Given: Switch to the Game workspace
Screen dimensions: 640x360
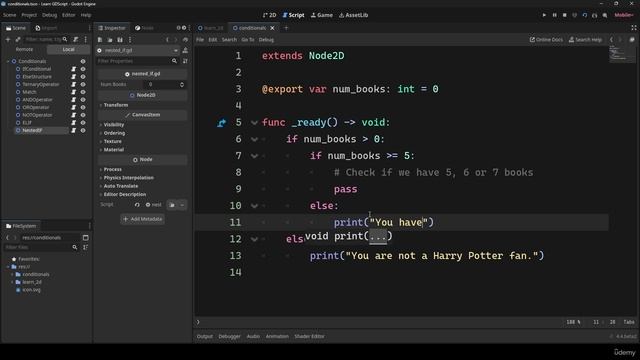Looking at the screenshot, I should [x=322, y=15].
